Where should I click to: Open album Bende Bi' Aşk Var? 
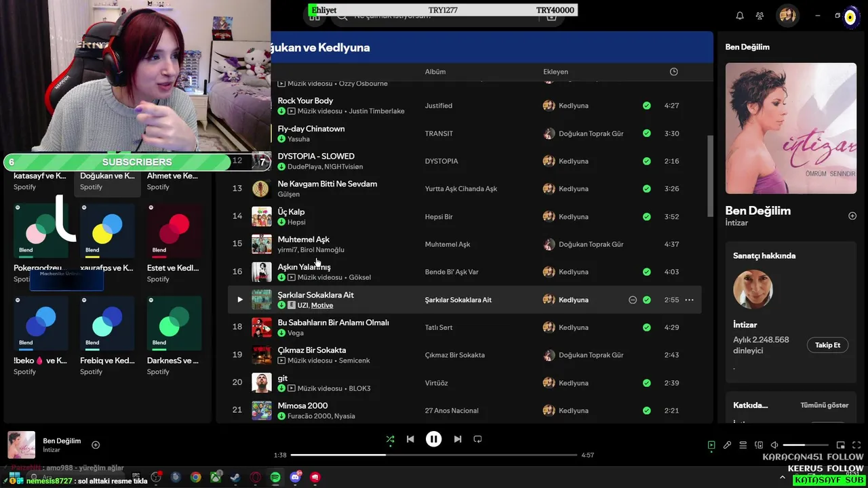pos(452,272)
